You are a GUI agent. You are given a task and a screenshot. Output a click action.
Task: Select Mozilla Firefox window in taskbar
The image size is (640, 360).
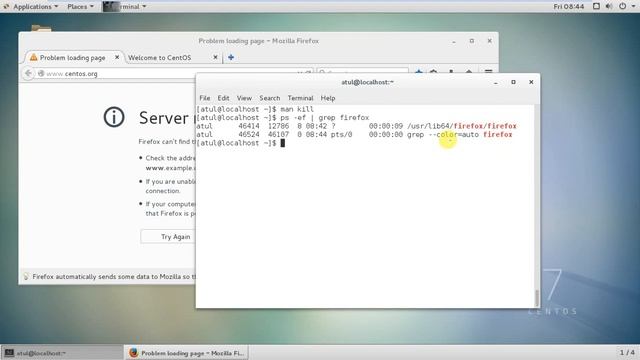[186, 353]
